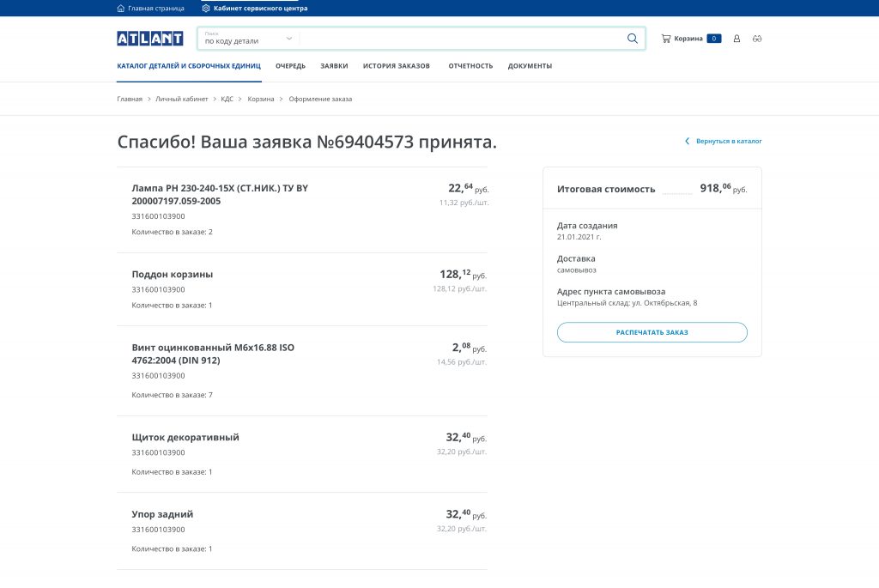Click the КДС breadcrumb link
879x588 pixels.
coord(227,99)
